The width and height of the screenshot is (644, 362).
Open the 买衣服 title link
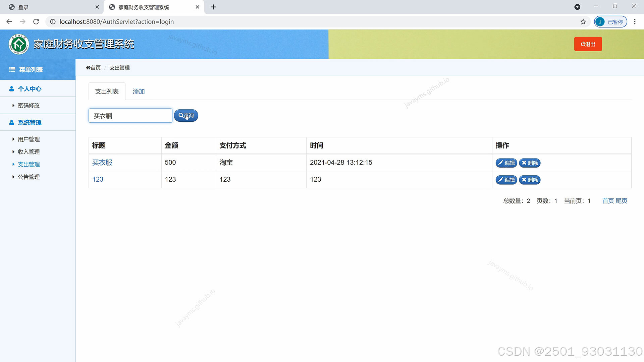[x=102, y=163]
